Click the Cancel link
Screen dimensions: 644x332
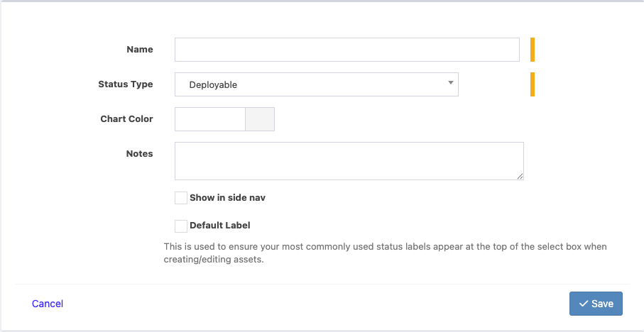click(48, 304)
